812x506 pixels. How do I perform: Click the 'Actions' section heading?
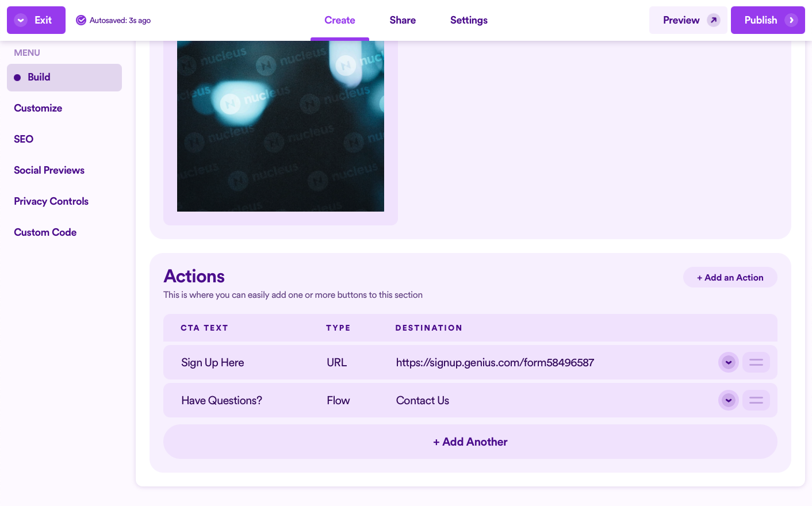point(194,277)
